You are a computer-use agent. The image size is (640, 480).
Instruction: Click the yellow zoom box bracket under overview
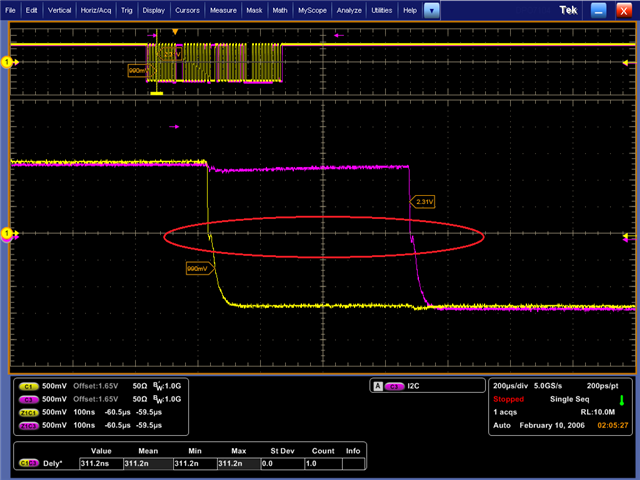[x=157, y=93]
